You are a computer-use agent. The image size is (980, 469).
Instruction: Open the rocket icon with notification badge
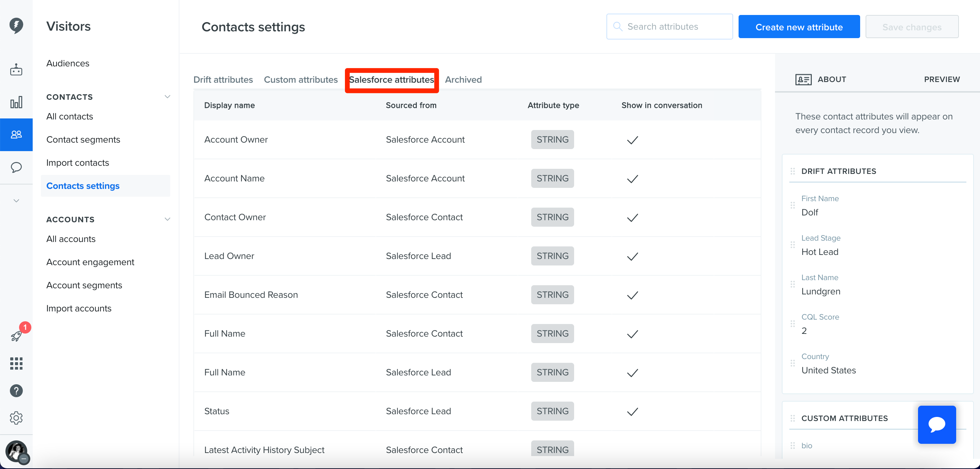click(x=17, y=336)
